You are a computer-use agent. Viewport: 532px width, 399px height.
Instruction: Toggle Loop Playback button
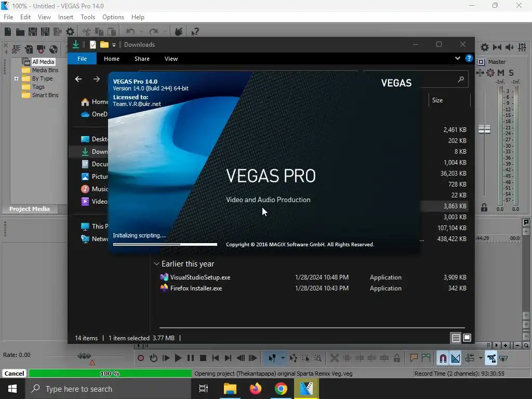click(x=153, y=358)
